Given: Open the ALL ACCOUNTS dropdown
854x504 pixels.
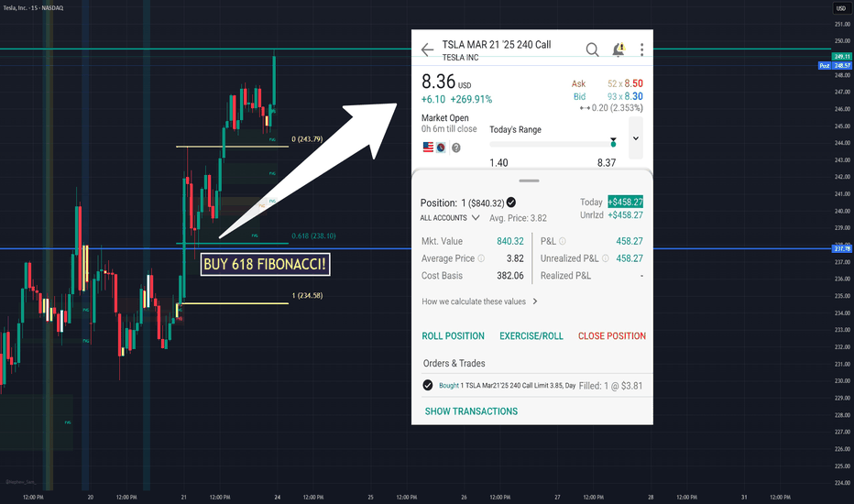Looking at the screenshot, I should click(449, 218).
